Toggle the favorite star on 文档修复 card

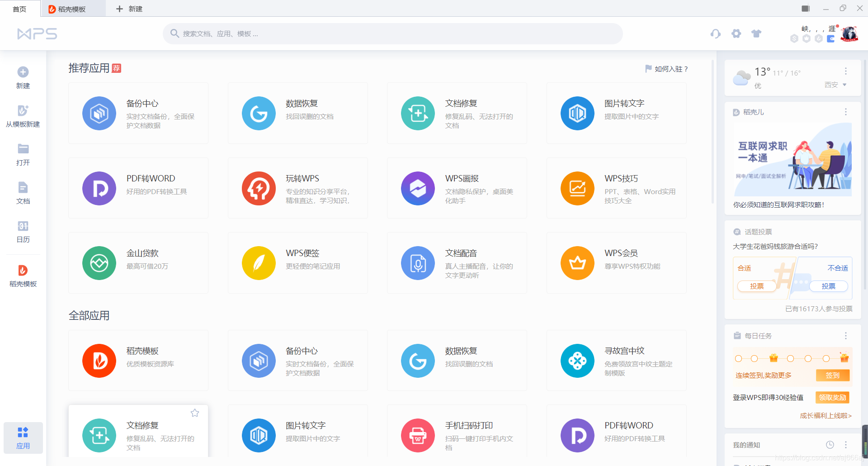(195, 413)
